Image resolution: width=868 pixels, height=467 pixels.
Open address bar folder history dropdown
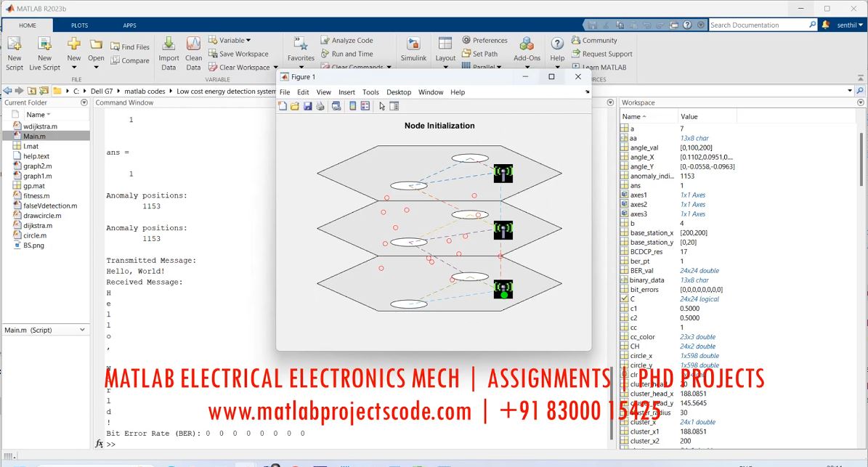[850, 91]
